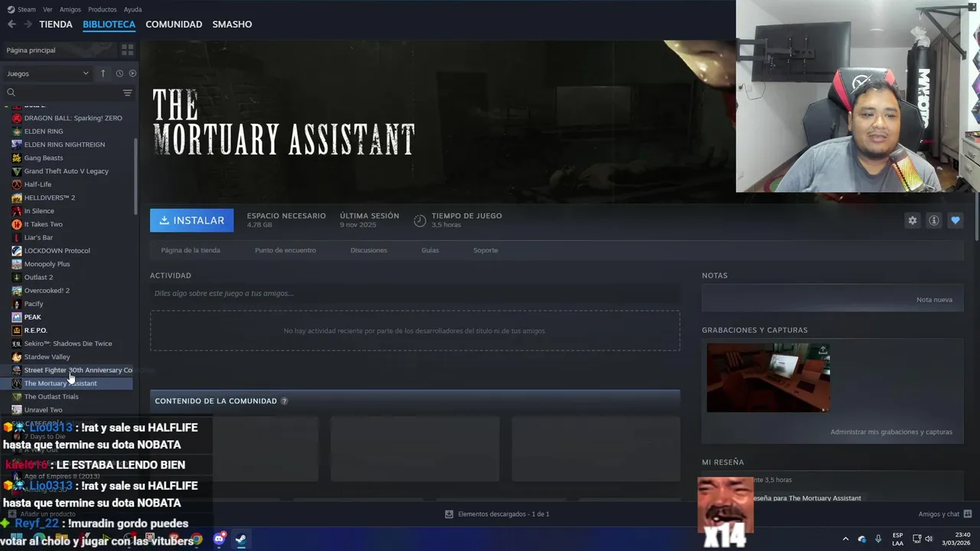Click the upload icon on the screenshot thumbnail
The height and width of the screenshot is (551, 980).
pyautogui.click(x=822, y=350)
